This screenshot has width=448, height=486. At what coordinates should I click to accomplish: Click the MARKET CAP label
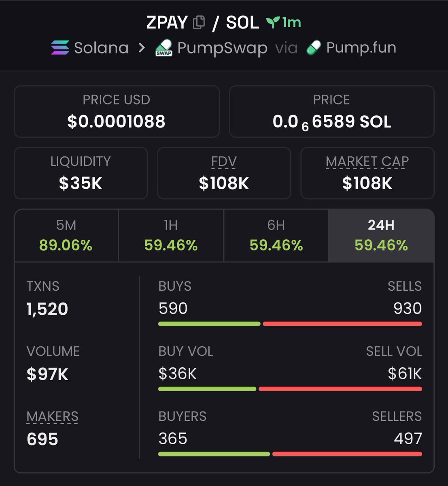(x=367, y=162)
